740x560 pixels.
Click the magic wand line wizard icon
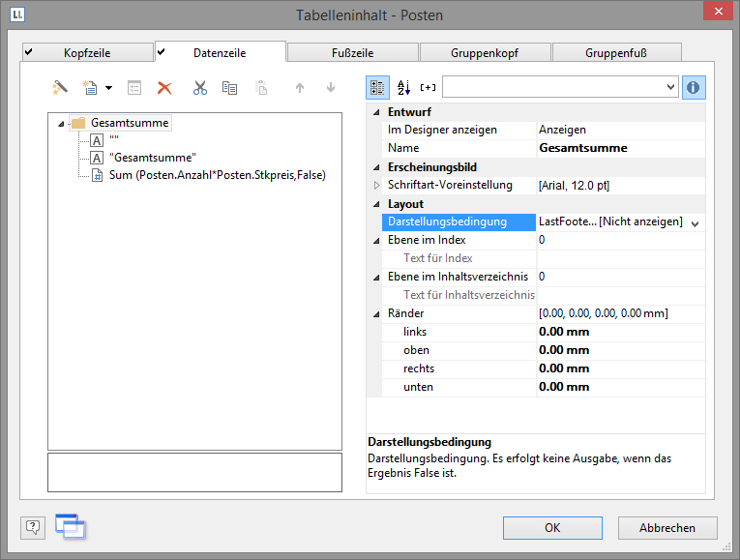coord(61,88)
